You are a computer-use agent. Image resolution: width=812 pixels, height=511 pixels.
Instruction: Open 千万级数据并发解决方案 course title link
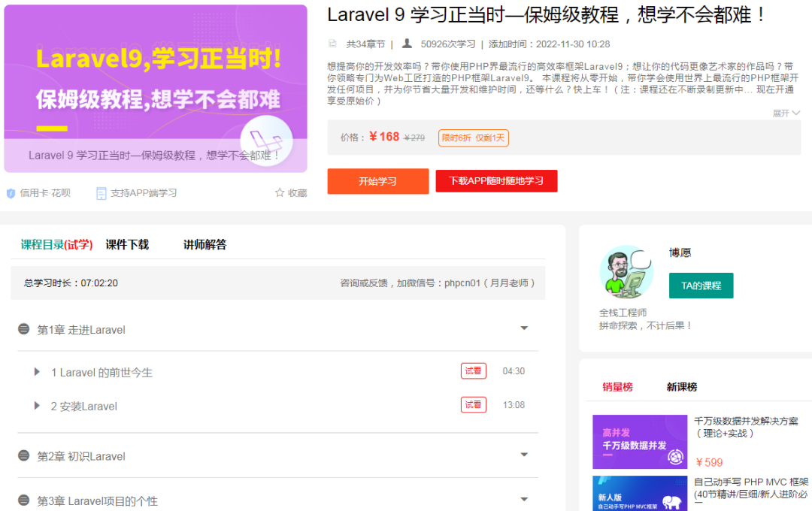point(746,427)
